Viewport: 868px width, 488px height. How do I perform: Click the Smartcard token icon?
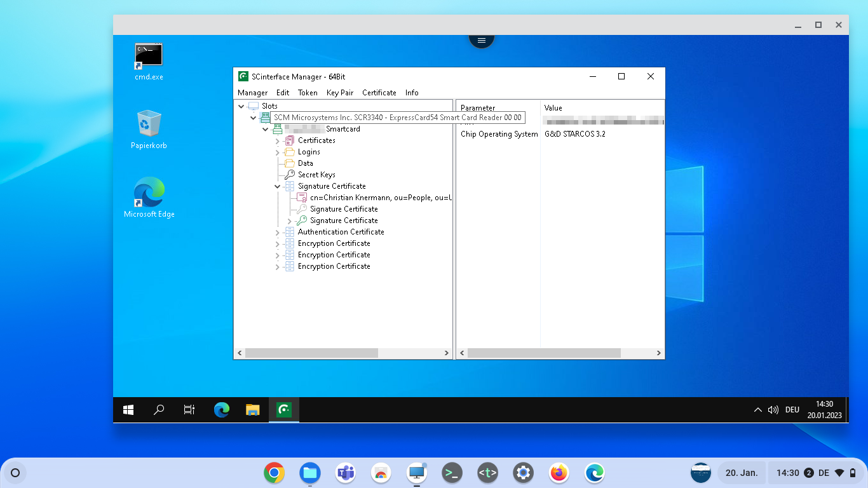point(278,129)
